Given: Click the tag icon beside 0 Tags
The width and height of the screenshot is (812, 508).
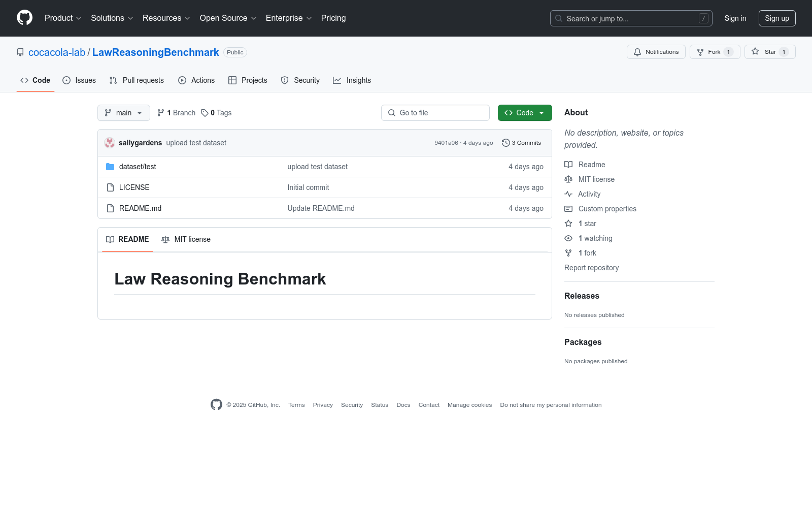Looking at the screenshot, I should pyautogui.click(x=205, y=113).
